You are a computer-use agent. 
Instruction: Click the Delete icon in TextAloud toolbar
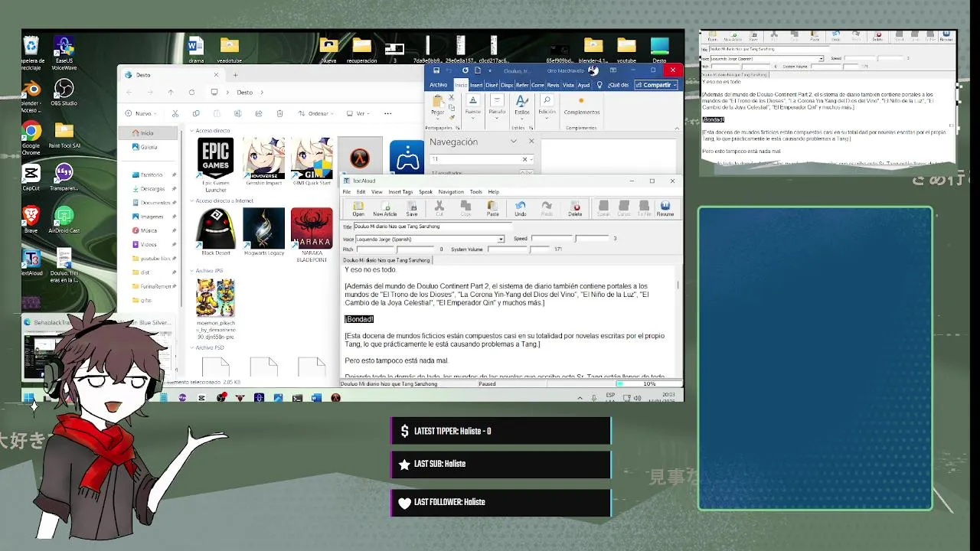[x=575, y=208]
